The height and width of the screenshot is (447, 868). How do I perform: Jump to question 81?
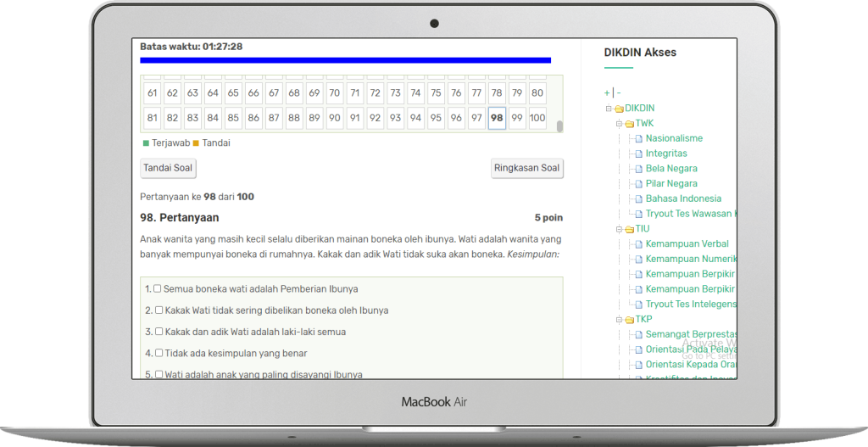pyautogui.click(x=153, y=118)
